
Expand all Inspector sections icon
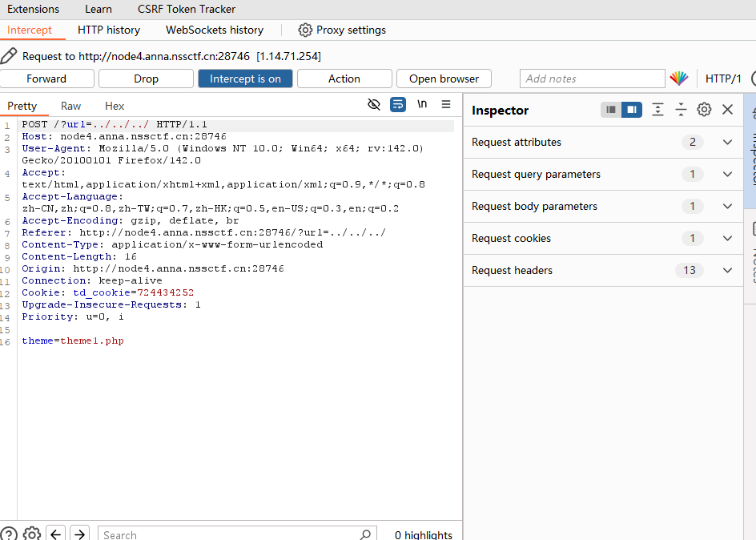tap(657, 110)
